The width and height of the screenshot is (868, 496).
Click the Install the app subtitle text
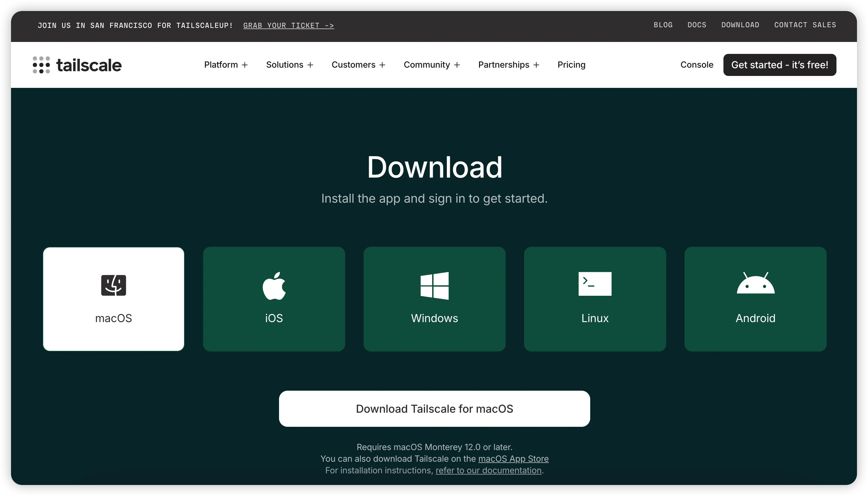tap(434, 198)
